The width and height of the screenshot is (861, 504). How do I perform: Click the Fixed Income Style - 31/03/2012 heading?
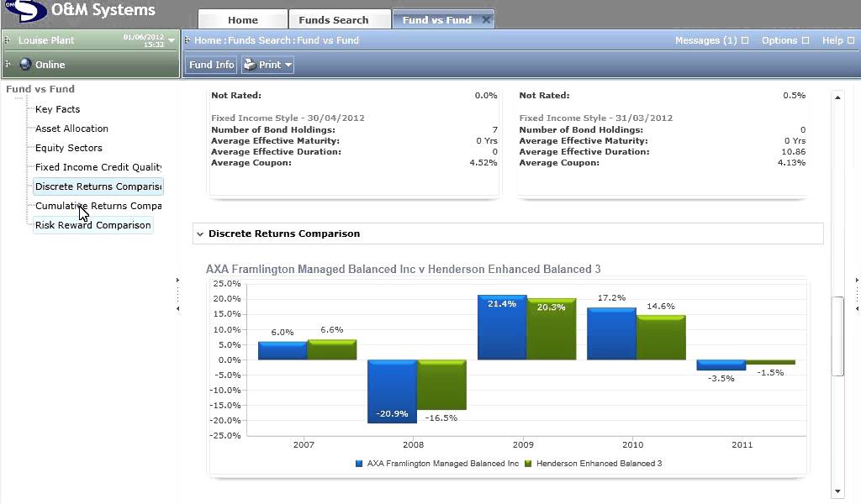(x=596, y=118)
